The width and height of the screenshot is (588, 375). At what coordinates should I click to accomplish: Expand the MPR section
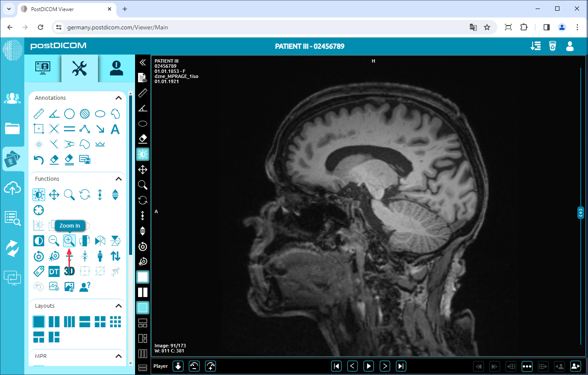pos(119,356)
